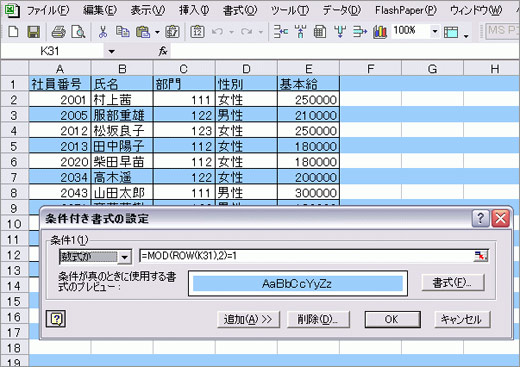This screenshot has width=520, height=367.
Task: Click the freeze panes window icon
Action: point(451,32)
